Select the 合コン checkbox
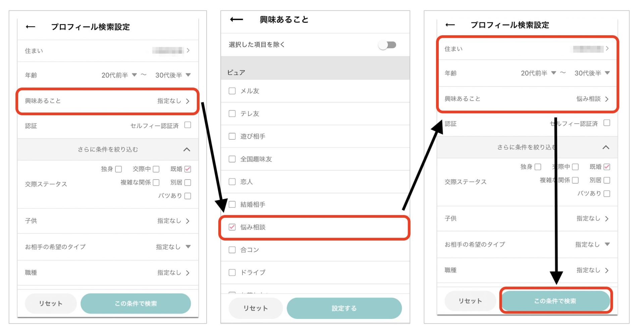The height and width of the screenshot is (333, 644). point(232,250)
